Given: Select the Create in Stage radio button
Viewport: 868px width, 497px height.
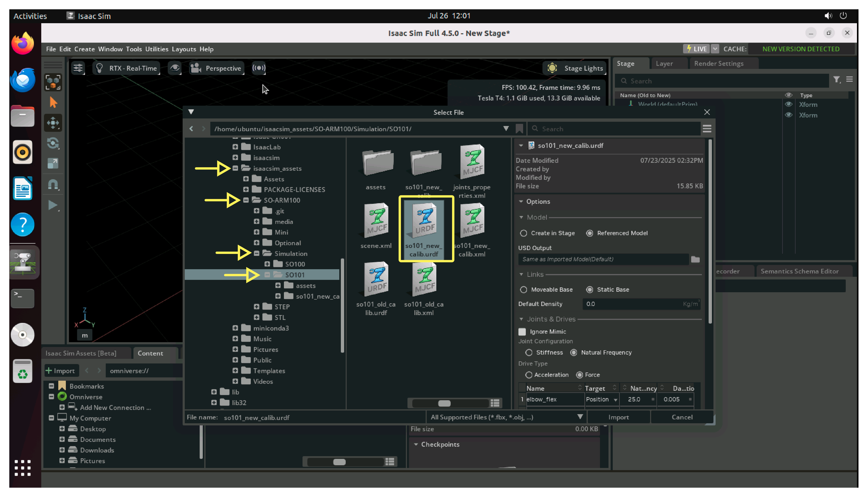Looking at the screenshot, I should 523,233.
